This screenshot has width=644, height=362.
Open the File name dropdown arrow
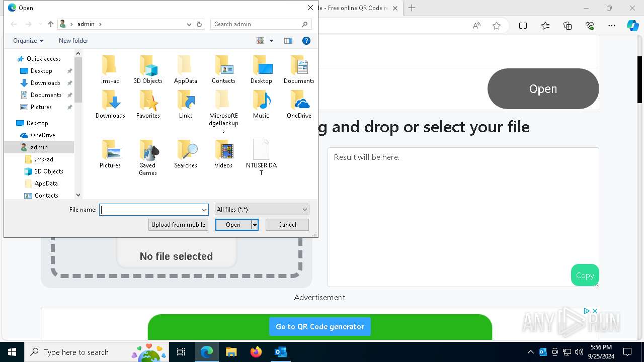[x=204, y=210]
